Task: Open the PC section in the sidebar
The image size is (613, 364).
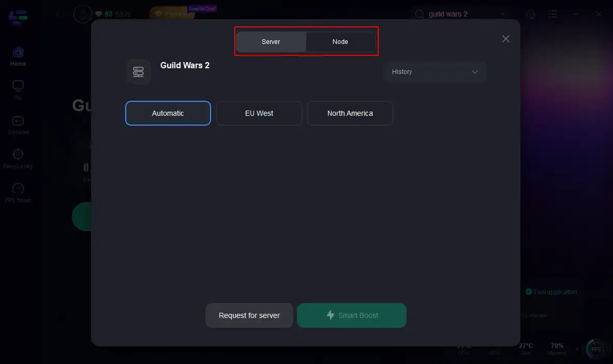Action: [18, 86]
